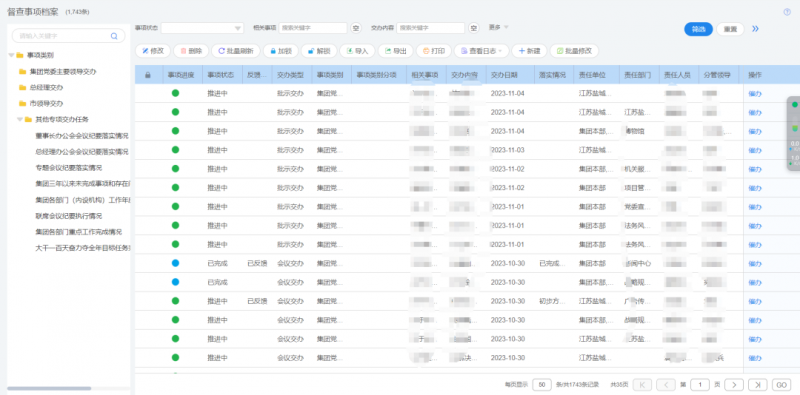The width and height of the screenshot is (800, 395).
Task: Select 联席会议纪要执行情况 tree item
Action: (x=69, y=216)
